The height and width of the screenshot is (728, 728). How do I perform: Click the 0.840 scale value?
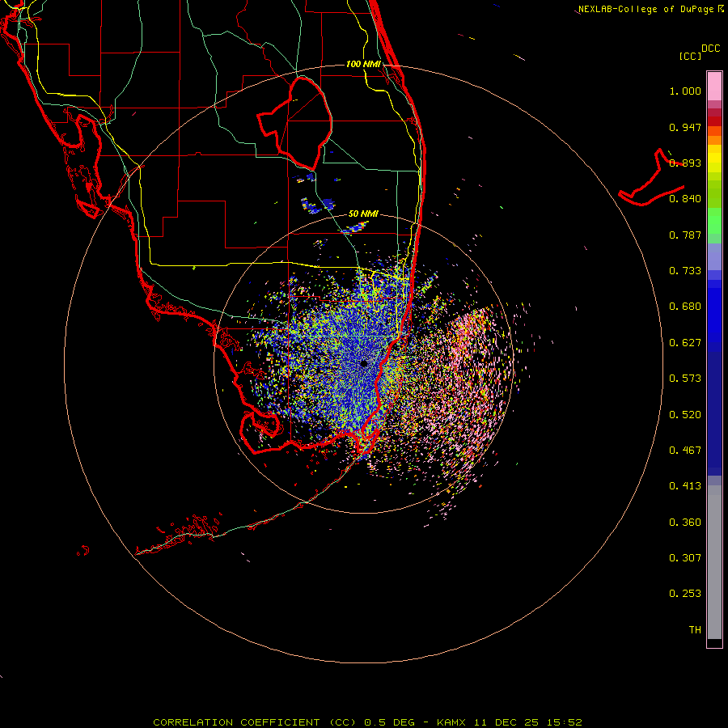click(x=685, y=199)
